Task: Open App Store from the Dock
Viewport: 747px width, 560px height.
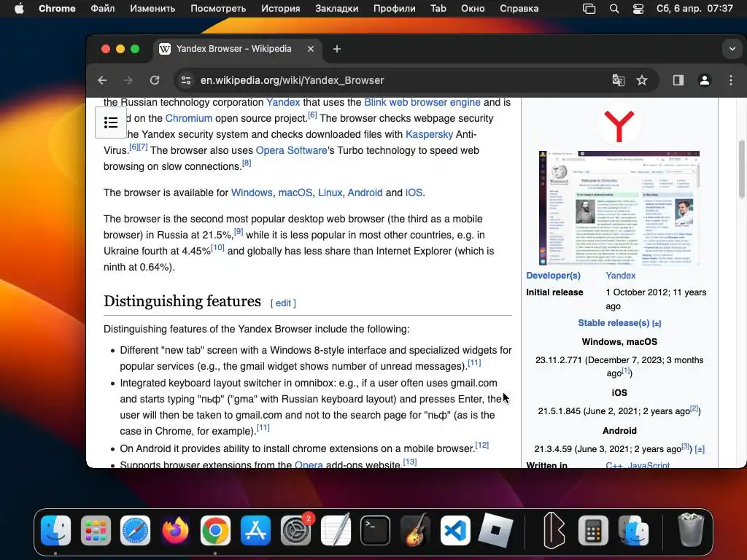Action: point(255,530)
